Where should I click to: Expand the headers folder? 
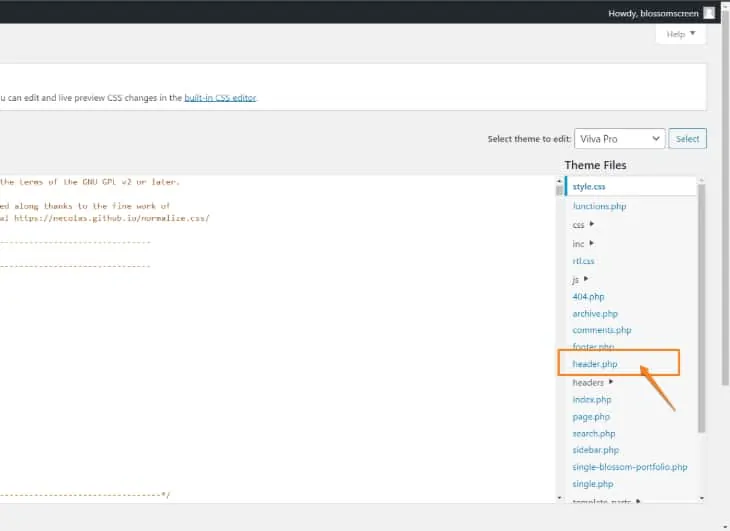(x=592, y=382)
